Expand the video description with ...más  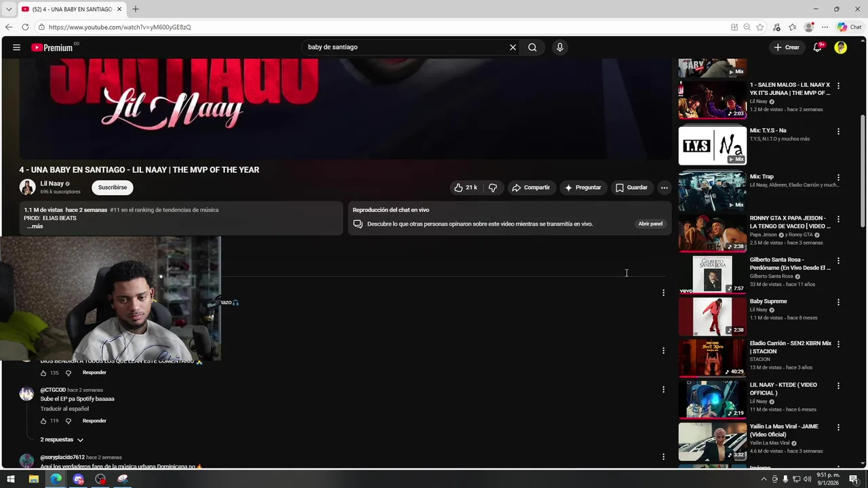coord(35,226)
